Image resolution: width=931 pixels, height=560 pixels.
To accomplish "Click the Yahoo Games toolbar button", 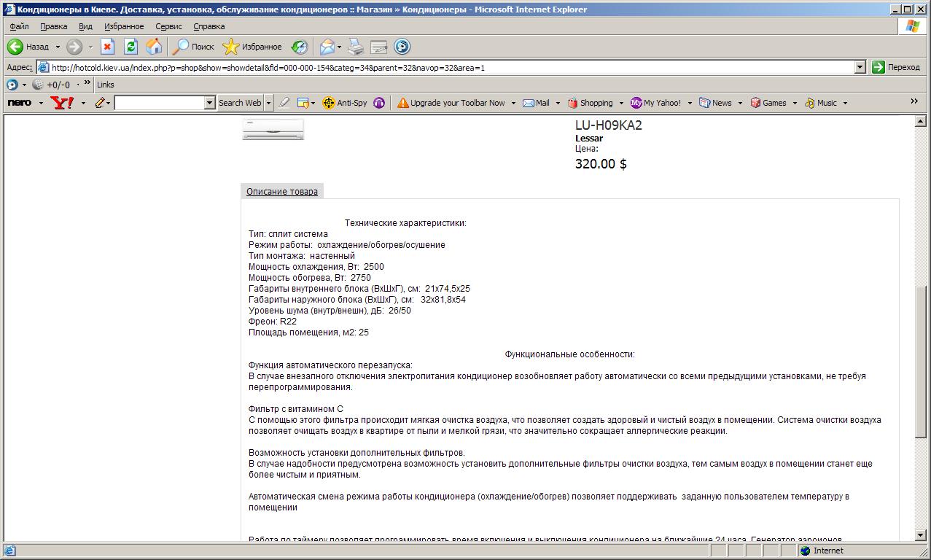I will (x=768, y=103).
